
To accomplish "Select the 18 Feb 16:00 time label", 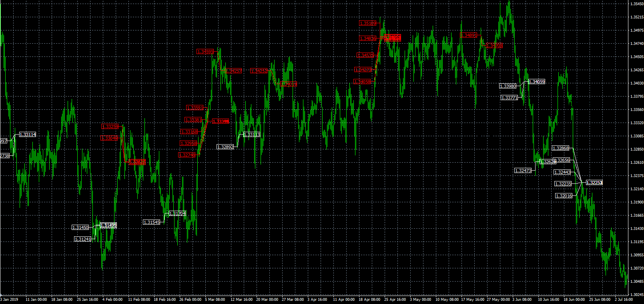I will click(x=165, y=300).
